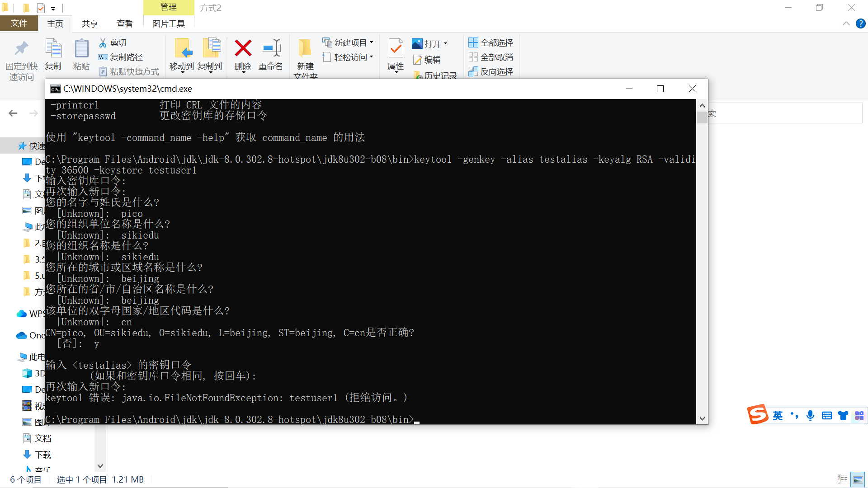Screen dimensions: 868x488
Task: Click the Explorer Forward arrow
Action: click(x=33, y=113)
